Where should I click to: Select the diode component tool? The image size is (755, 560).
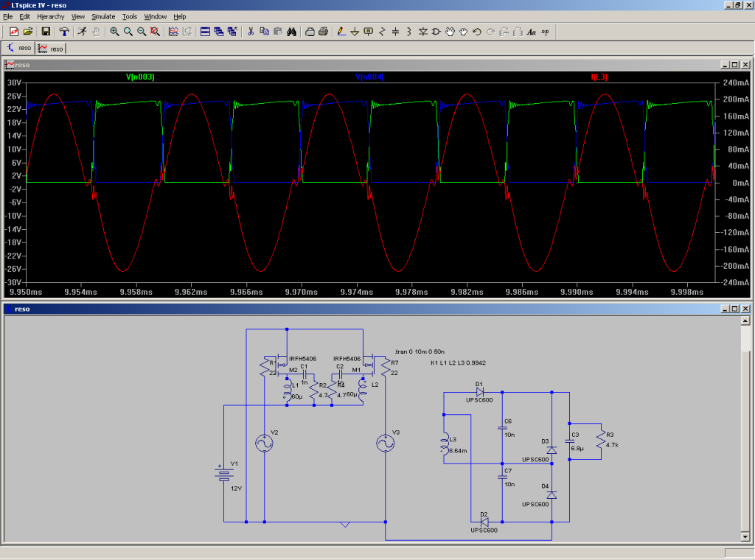[422, 32]
